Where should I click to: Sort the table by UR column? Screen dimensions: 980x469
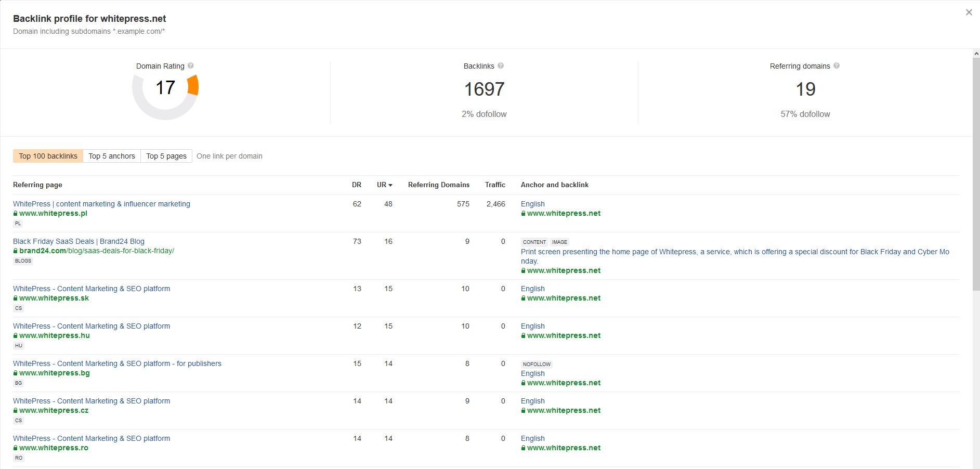click(385, 185)
